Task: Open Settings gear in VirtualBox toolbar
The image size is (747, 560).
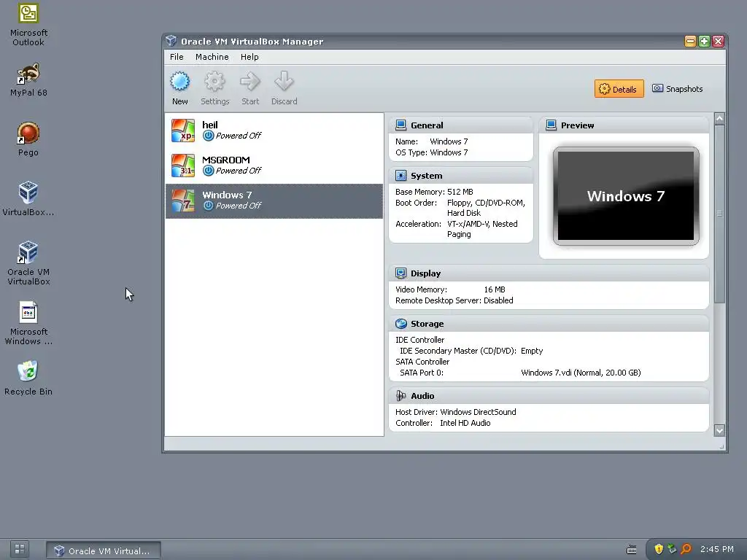Action: [214, 82]
